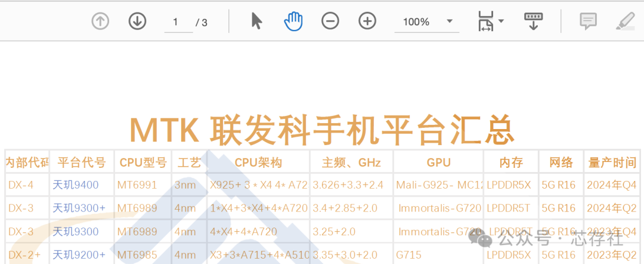This screenshot has height=264, width=644.
Task: Click the 工艺 column header
Action: pyautogui.click(x=190, y=162)
